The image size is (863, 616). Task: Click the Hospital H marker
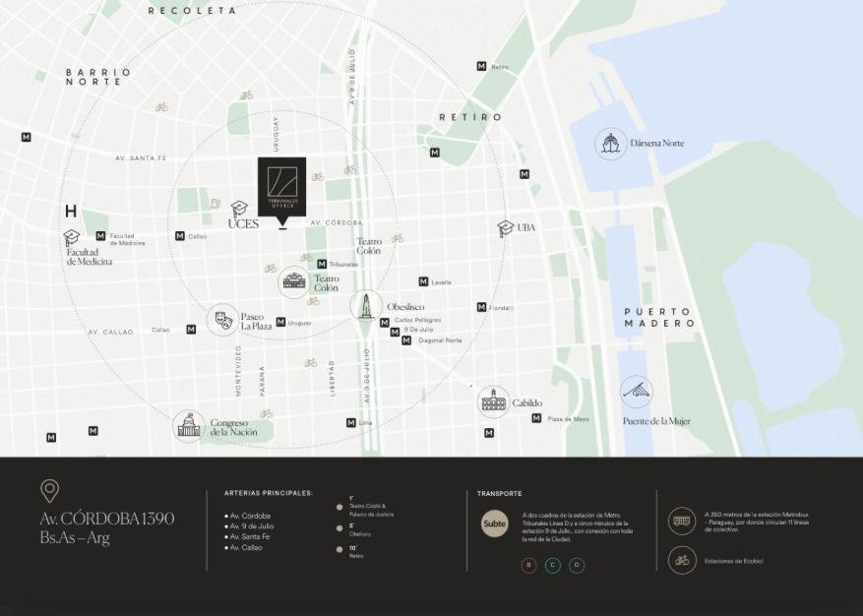click(71, 211)
